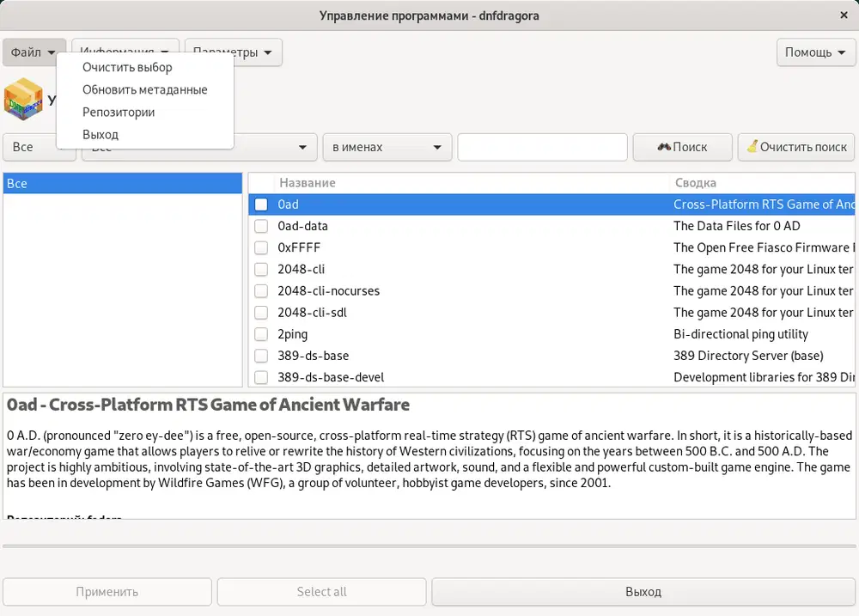This screenshot has height=616, width=859.
Task: Click the dnfdragora package box logo
Action: 23,99
